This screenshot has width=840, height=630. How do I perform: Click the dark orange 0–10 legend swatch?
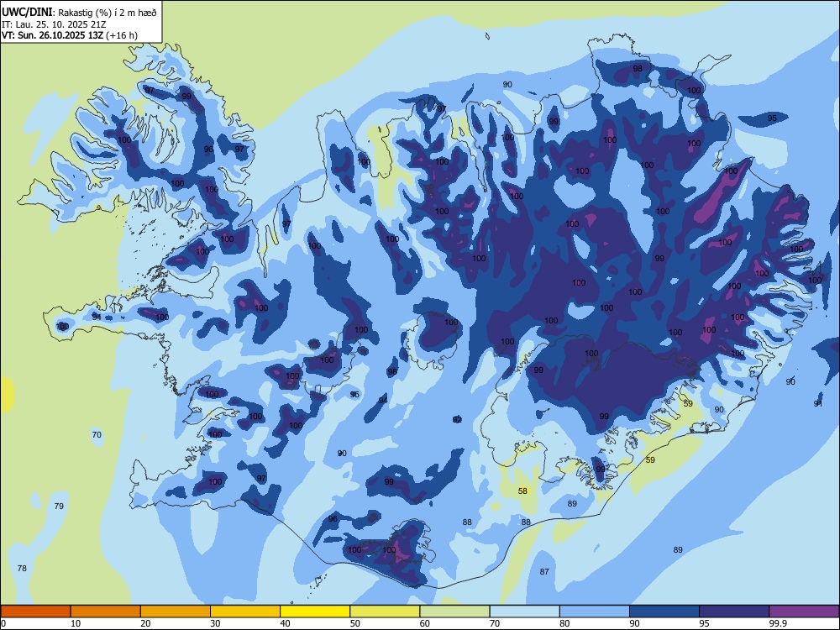[35, 612]
